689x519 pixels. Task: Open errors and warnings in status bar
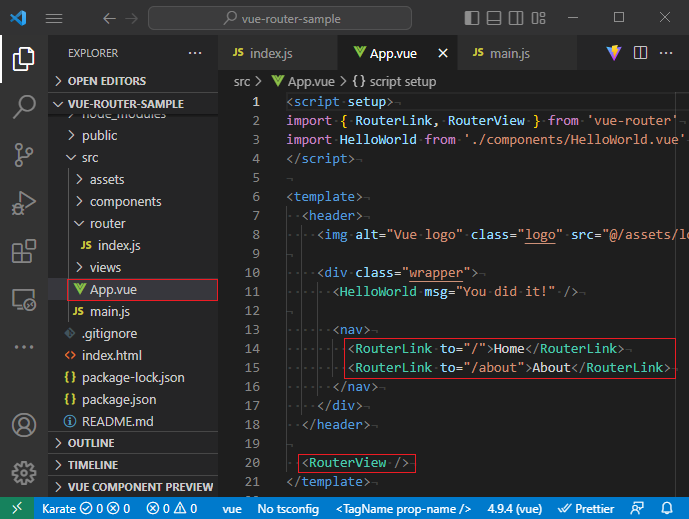pos(172,508)
